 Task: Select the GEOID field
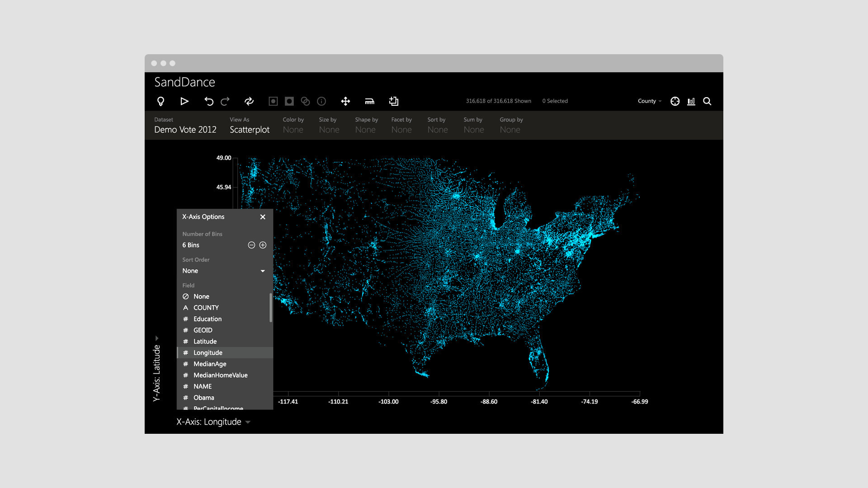click(224, 330)
